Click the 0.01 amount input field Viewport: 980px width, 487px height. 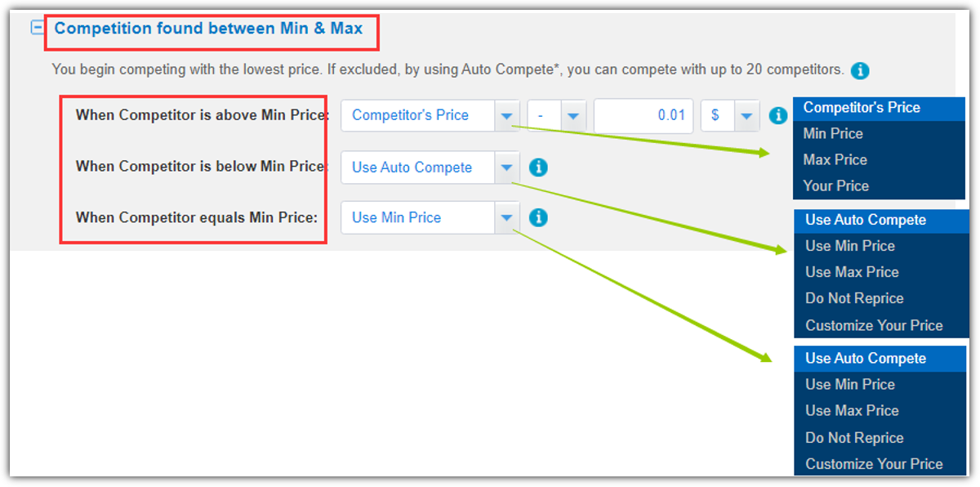coord(644,116)
